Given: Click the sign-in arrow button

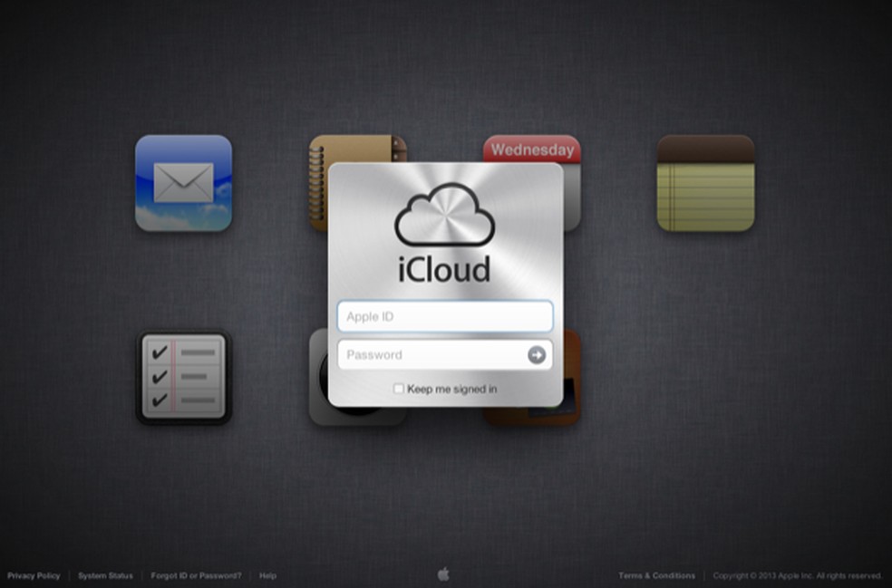Looking at the screenshot, I should (538, 354).
